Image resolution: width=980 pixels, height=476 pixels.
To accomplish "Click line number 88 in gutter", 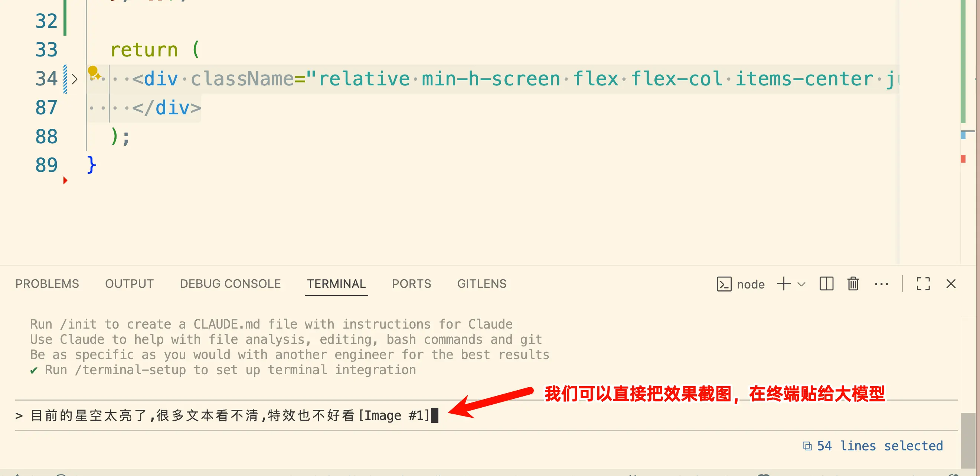I will (x=46, y=137).
